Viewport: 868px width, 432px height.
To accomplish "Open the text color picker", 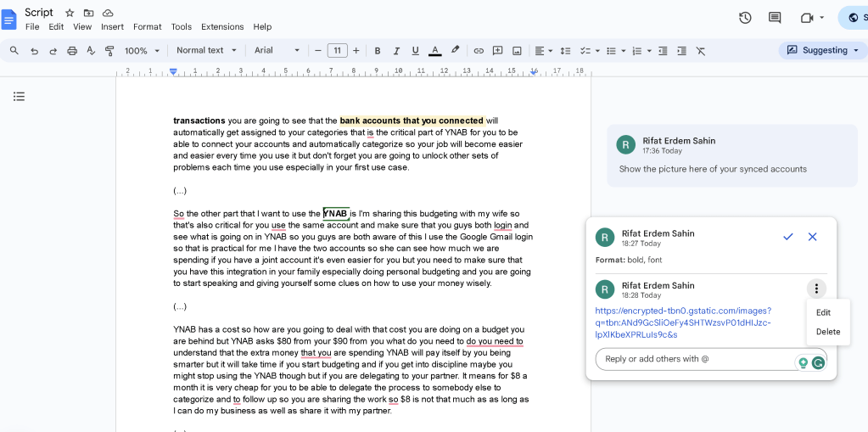I will 435,51.
